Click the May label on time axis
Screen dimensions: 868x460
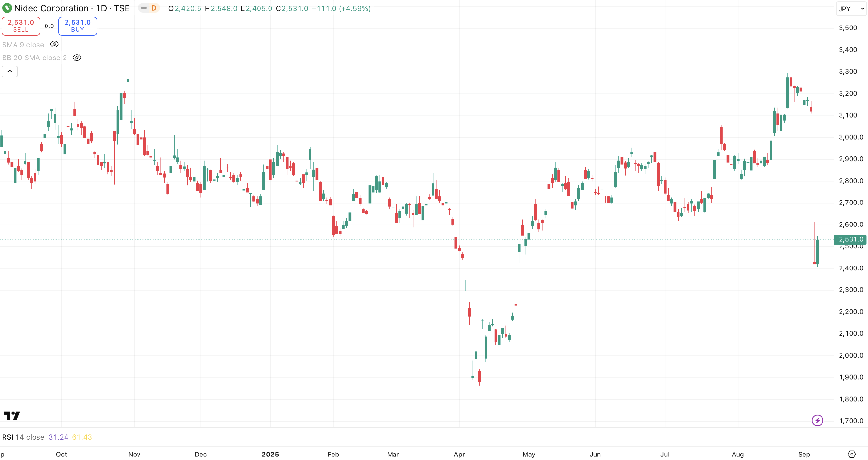tap(529, 454)
